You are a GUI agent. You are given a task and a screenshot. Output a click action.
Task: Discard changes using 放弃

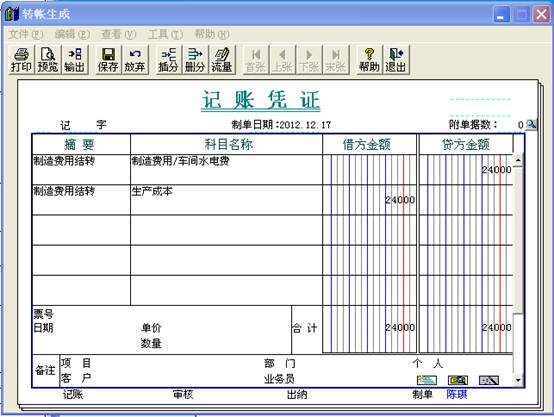pos(135,60)
